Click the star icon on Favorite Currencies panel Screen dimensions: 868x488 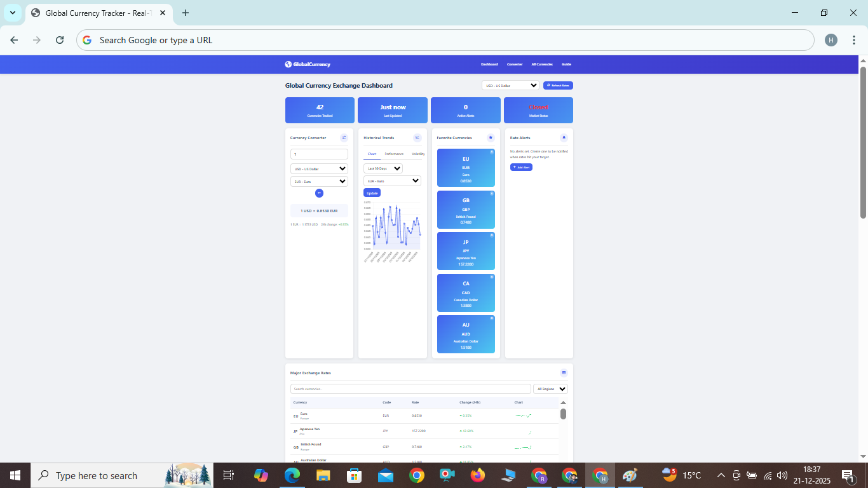[491, 137]
